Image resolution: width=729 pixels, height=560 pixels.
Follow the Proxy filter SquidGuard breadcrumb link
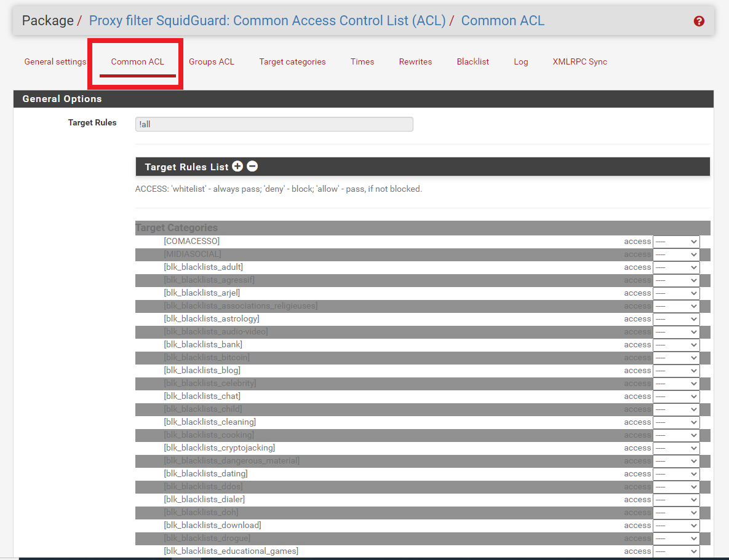point(268,20)
